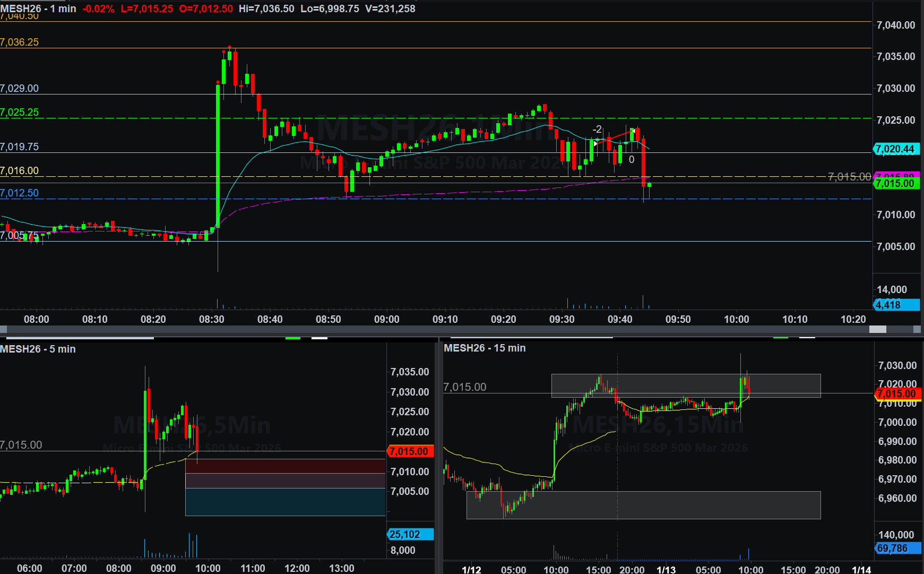The image size is (924, 574).
Task: Select the MESH26 - 1 min chart title
Action: click(x=38, y=8)
